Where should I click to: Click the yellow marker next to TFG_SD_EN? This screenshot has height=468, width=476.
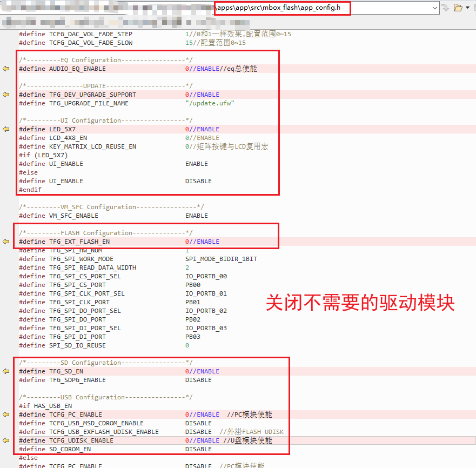[x=5, y=371]
